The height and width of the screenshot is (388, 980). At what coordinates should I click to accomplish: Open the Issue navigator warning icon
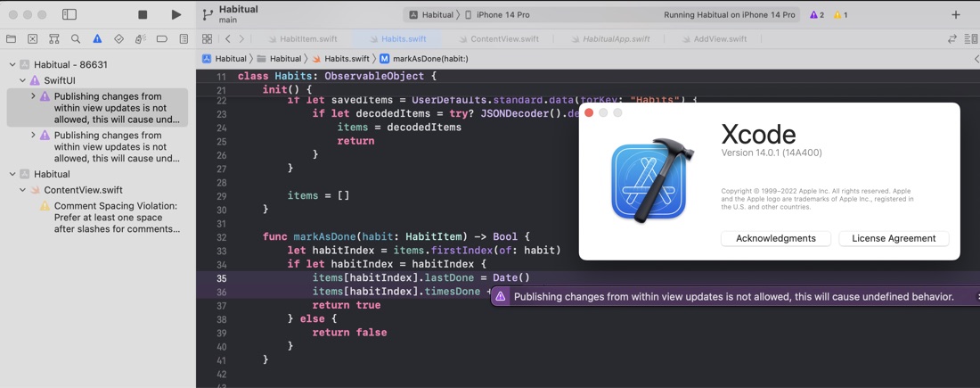tap(97, 39)
